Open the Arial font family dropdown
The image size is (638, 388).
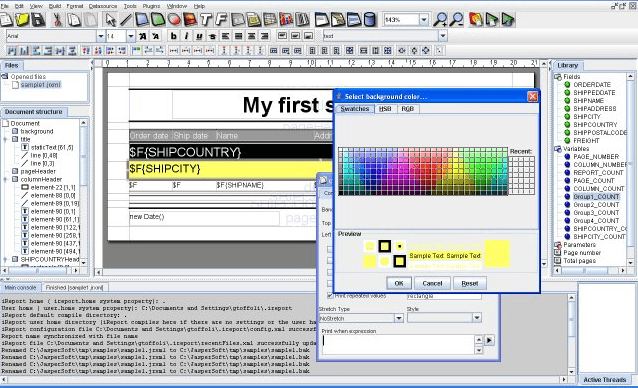point(101,36)
